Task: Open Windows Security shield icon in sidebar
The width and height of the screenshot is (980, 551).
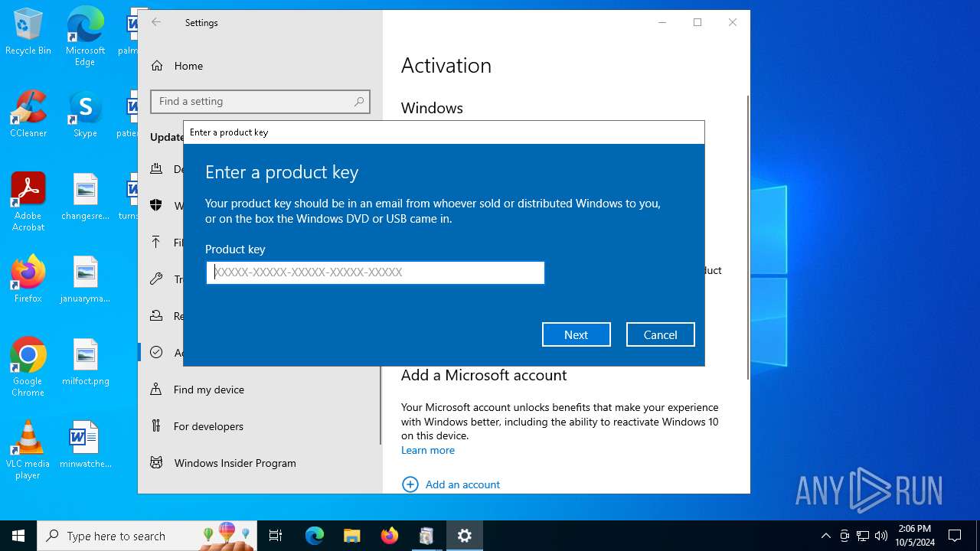Action: coord(156,205)
